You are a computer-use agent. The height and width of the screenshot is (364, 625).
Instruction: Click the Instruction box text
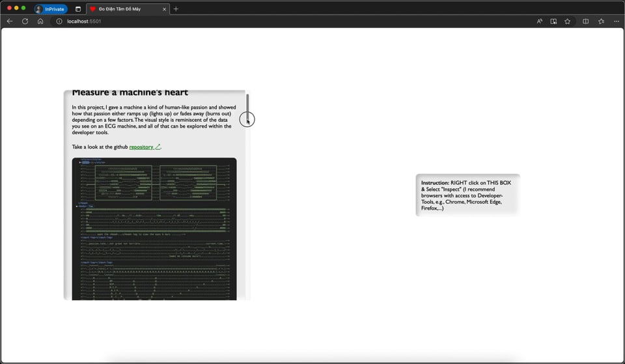(467, 195)
